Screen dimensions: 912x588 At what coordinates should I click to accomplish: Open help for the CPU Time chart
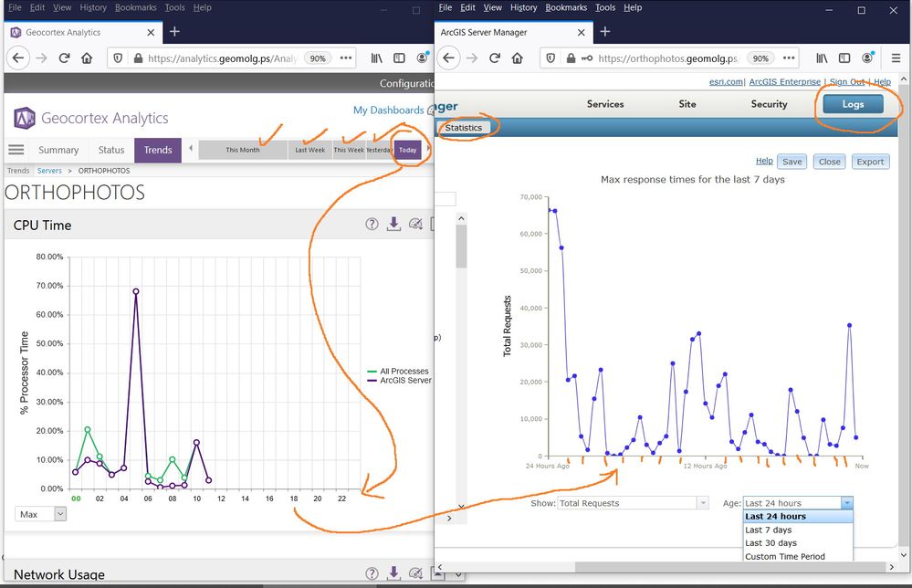point(372,224)
